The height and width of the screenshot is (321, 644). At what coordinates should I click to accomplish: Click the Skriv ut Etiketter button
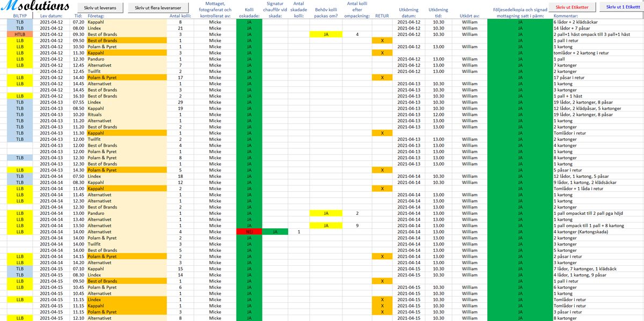(x=572, y=8)
